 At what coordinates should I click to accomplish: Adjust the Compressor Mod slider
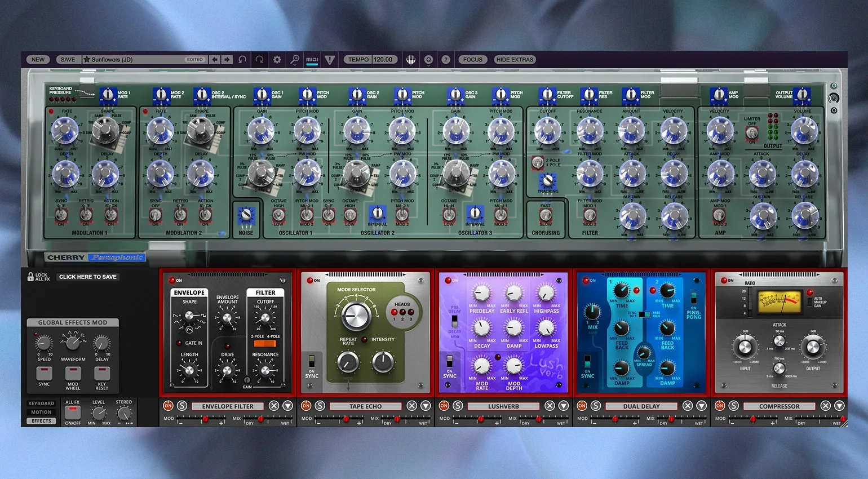pos(752,419)
